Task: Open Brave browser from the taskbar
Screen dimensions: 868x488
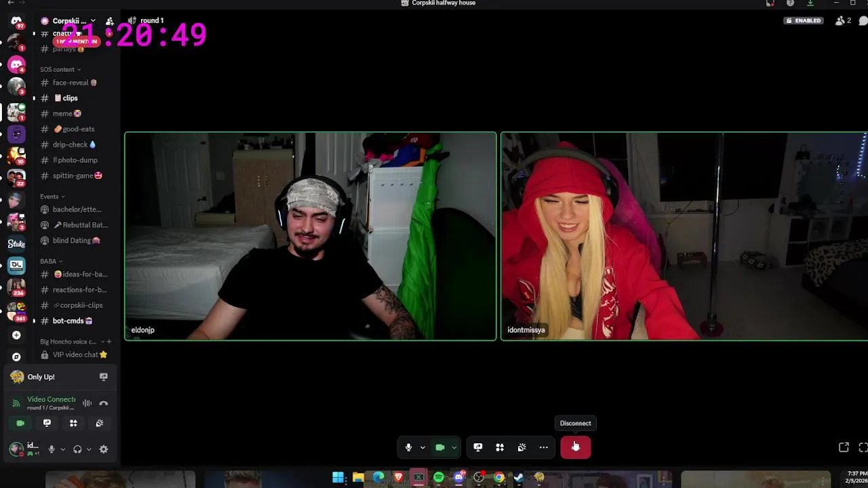Action: (x=399, y=477)
